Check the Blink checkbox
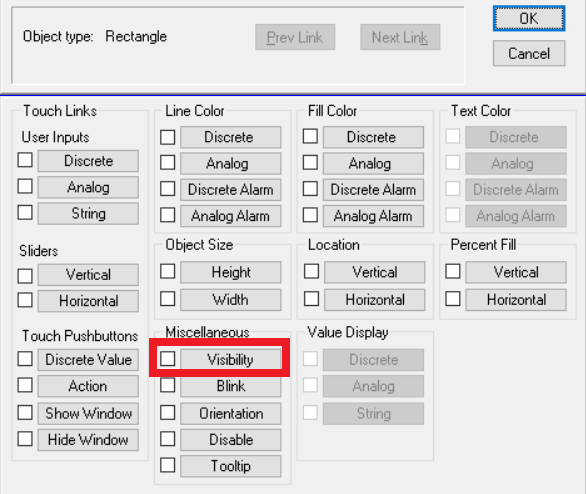586x494 pixels. pos(167,385)
